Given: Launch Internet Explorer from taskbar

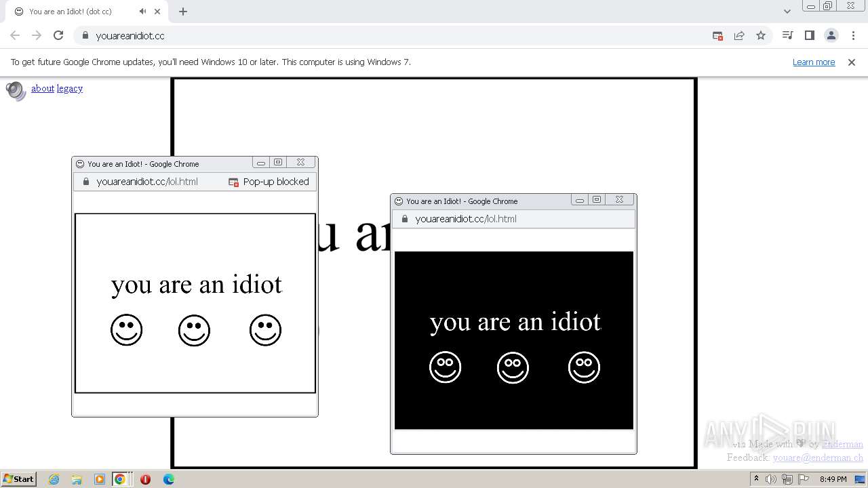Looking at the screenshot, I should (54, 479).
